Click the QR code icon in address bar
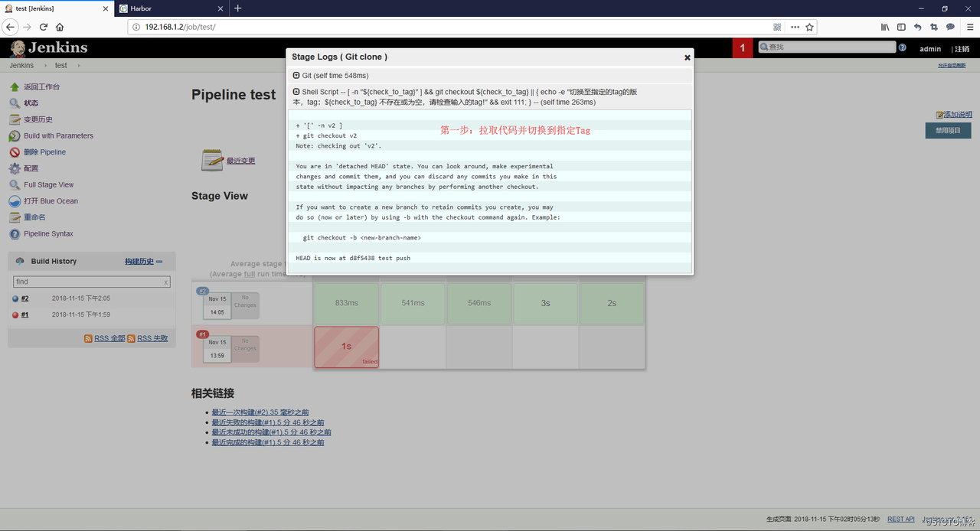 pyautogui.click(x=777, y=27)
